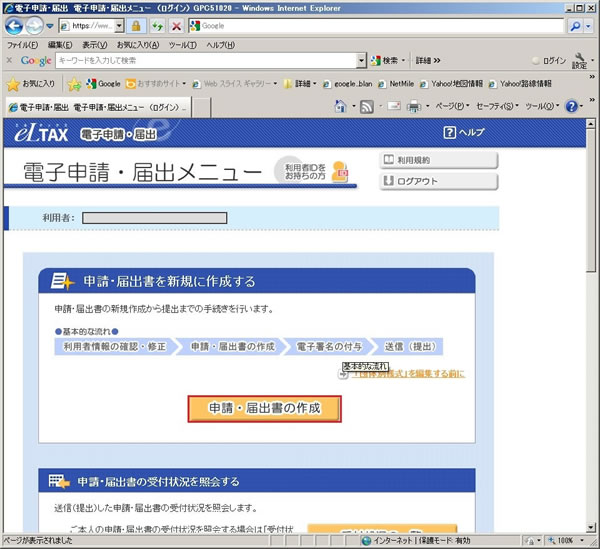Click the red Stop loading icon

click(176, 26)
